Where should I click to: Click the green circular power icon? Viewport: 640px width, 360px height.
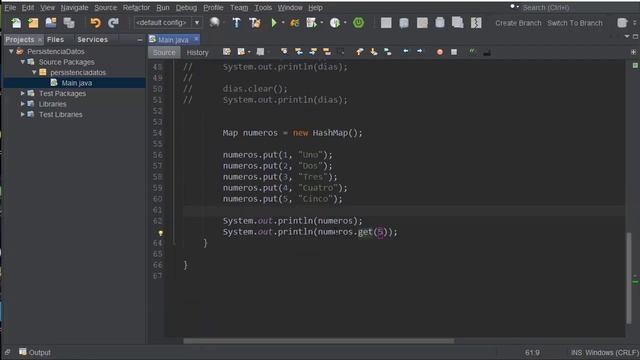click(x=358, y=23)
